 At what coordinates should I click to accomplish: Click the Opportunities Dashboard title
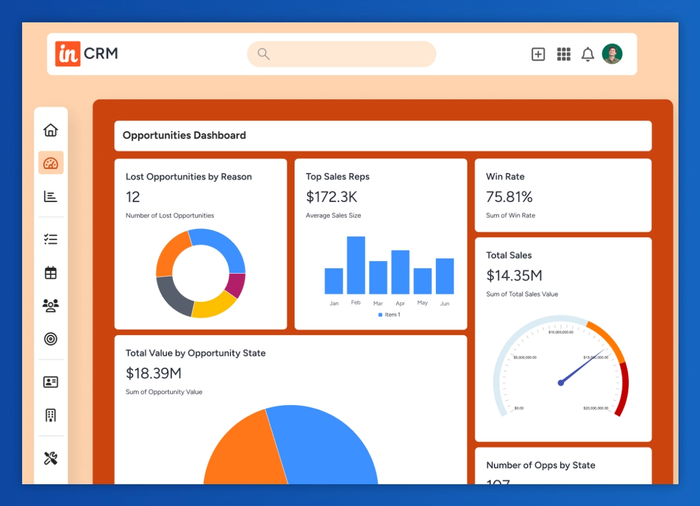pyautogui.click(x=184, y=135)
